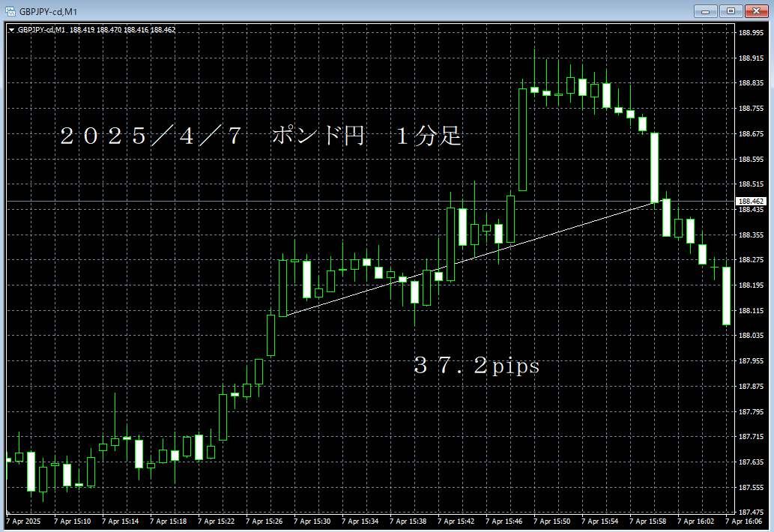Click the 7 Apr 16:06 time label

(743, 522)
